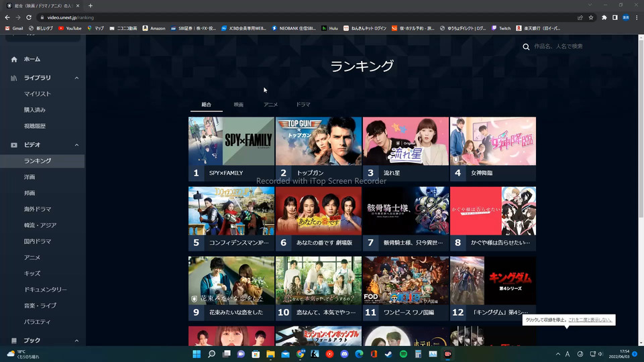Open 海外ドラマ category in the sidebar

tap(38, 209)
